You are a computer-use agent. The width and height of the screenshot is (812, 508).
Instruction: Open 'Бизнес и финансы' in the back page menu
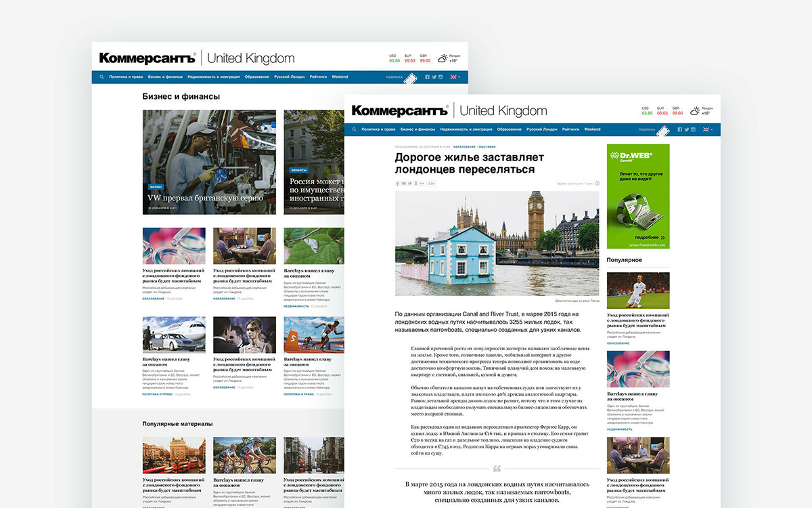click(165, 77)
